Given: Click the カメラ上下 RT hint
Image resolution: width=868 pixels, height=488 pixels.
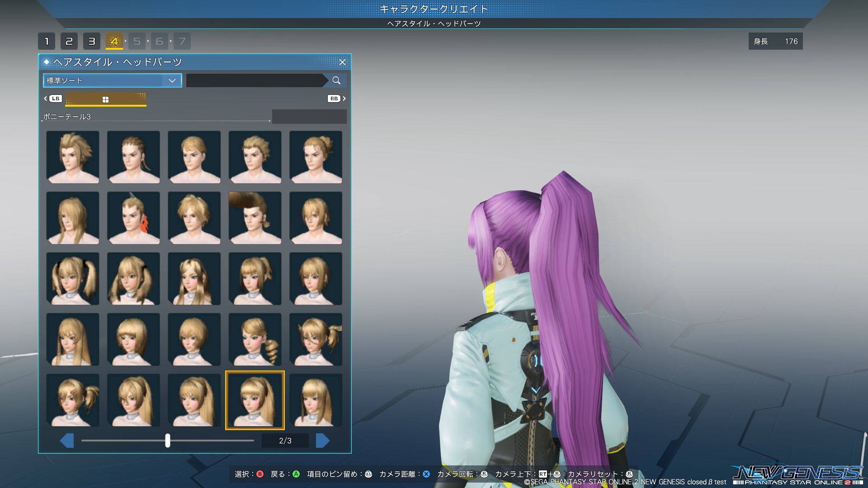Looking at the screenshot, I should click(x=528, y=474).
